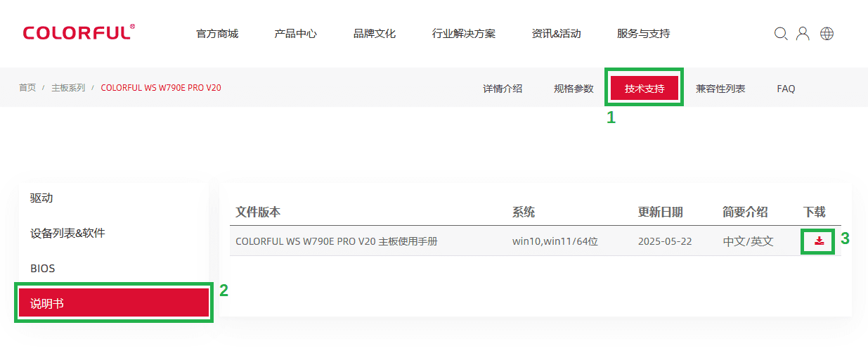
Task: Select the 技术支持 tab
Action: [644, 89]
